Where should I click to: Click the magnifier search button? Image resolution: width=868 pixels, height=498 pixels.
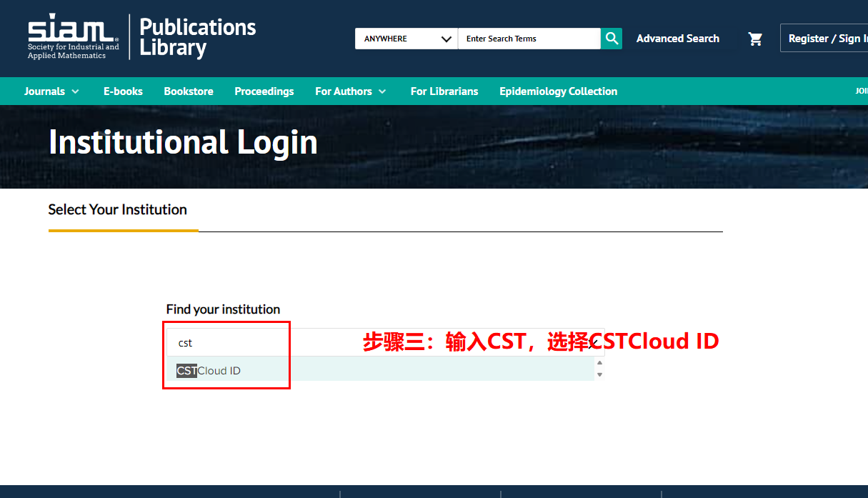(612, 39)
